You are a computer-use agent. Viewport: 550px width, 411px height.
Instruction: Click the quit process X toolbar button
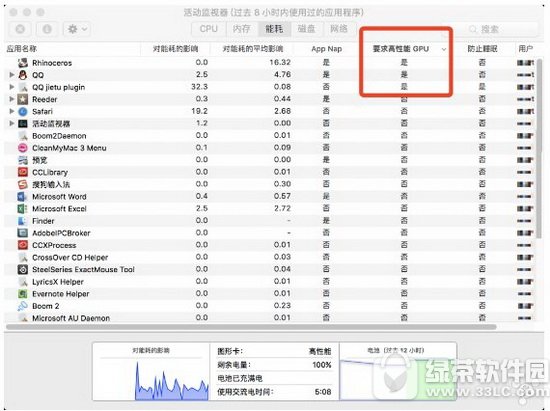click(x=20, y=29)
